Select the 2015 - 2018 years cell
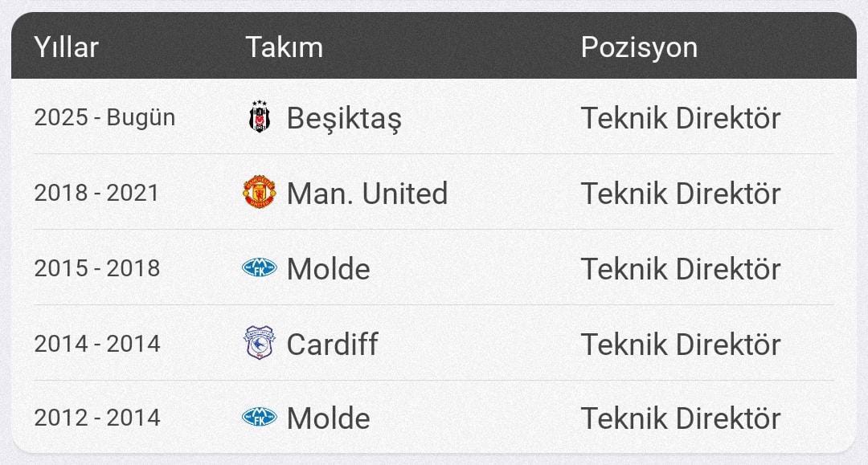 97,268
